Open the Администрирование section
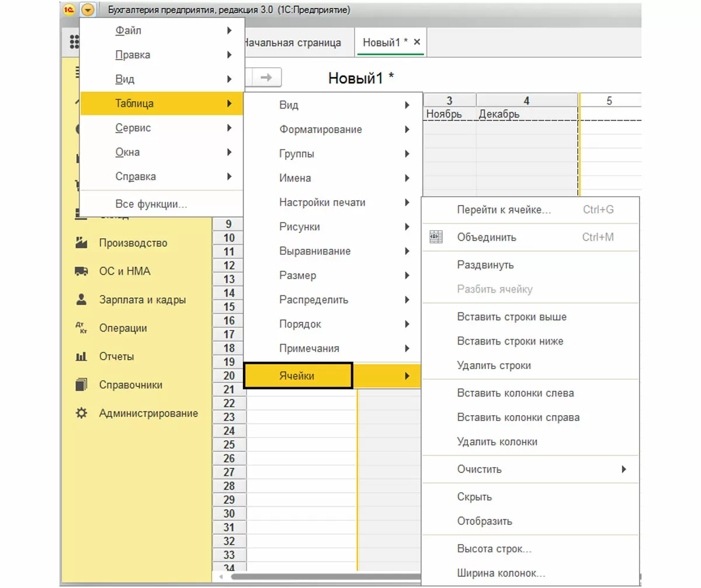Image resolution: width=701 pixels, height=588 pixels. pos(148,413)
